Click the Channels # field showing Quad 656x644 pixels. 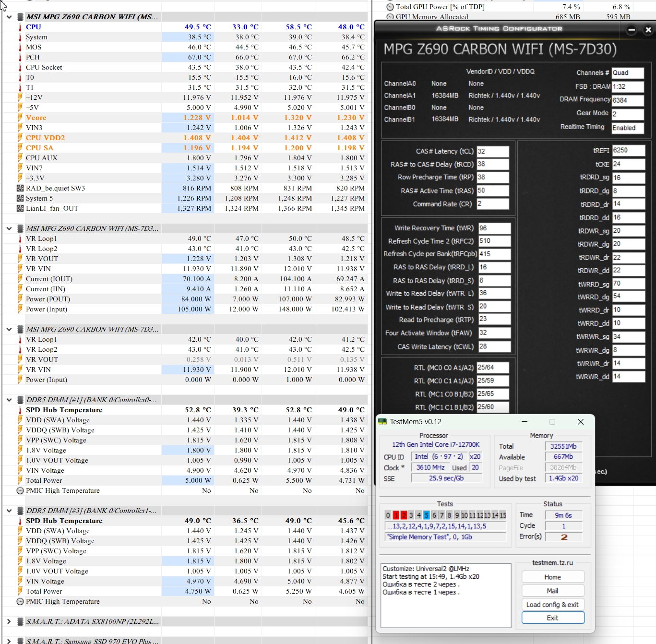[x=628, y=73]
